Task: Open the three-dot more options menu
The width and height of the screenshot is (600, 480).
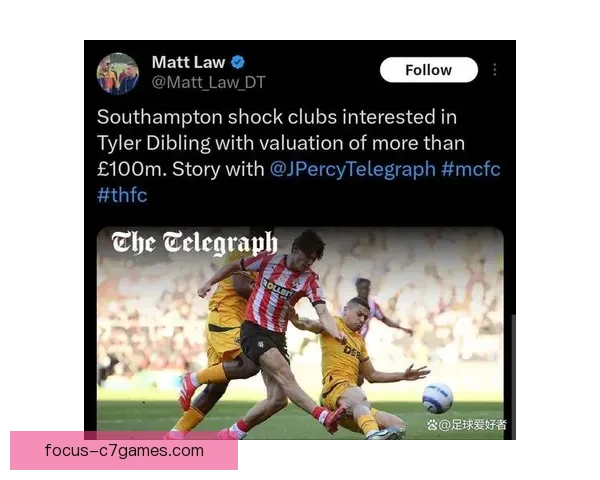Action: click(495, 70)
